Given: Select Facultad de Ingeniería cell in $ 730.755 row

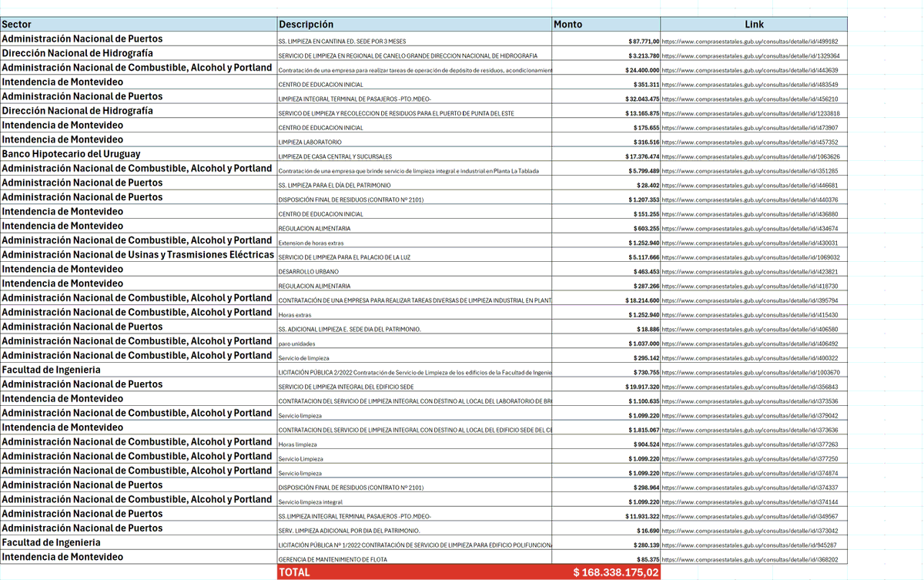Looking at the screenshot, I should pos(139,370).
